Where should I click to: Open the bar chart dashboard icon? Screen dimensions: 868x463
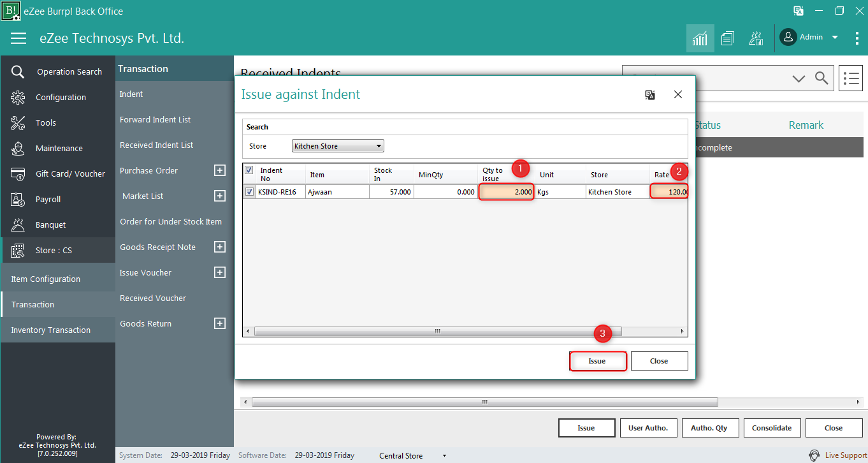click(x=700, y=38)
